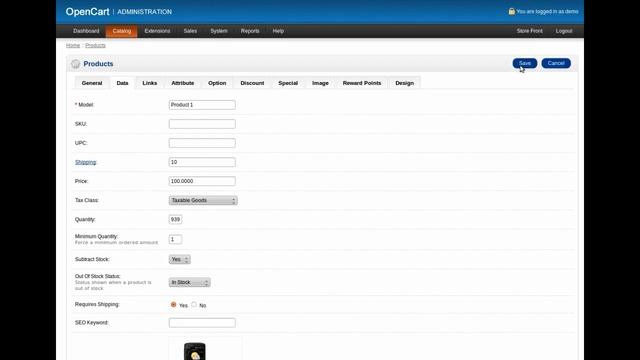Click the Home breadcrumb link
Image resolution: width=640 pixels, height=360 pixels.
(73, 45)
